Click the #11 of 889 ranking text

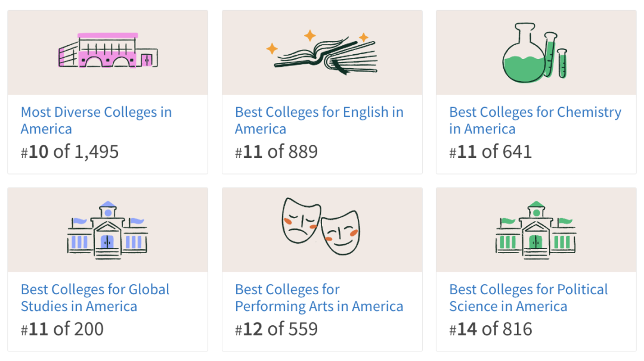pos(276,152)
